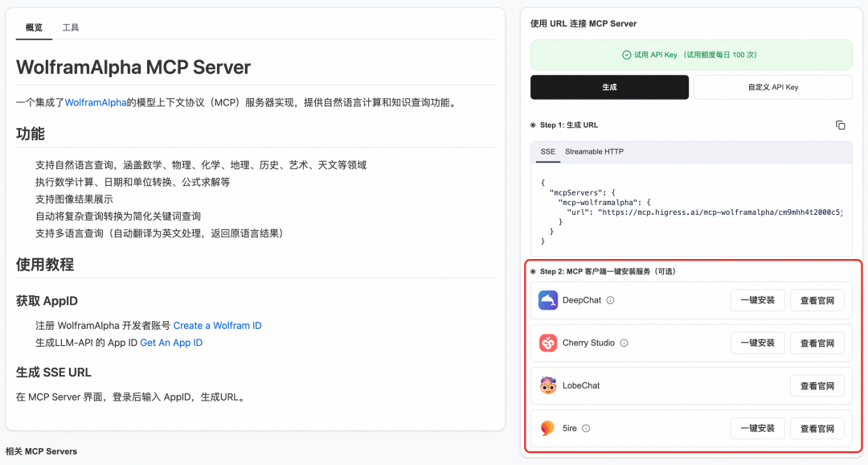Switch to the SSE tab

point(547,151)
